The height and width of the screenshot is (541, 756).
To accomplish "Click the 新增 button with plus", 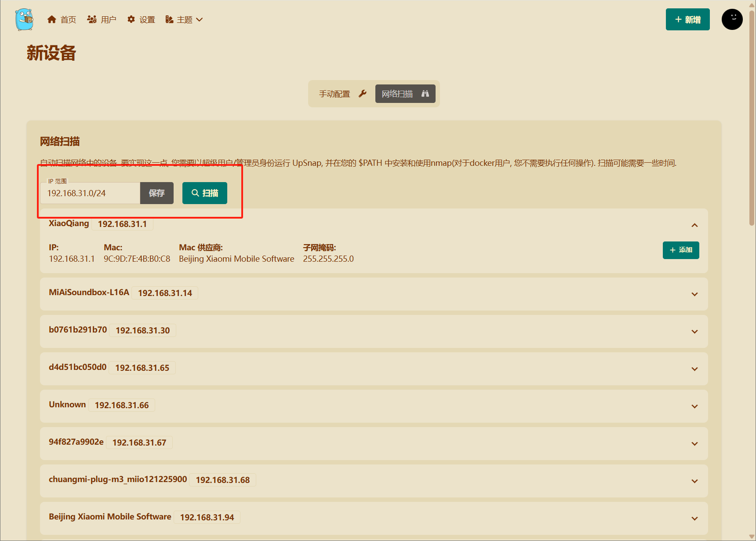I will pyautogui.click(x=687, y=20).
